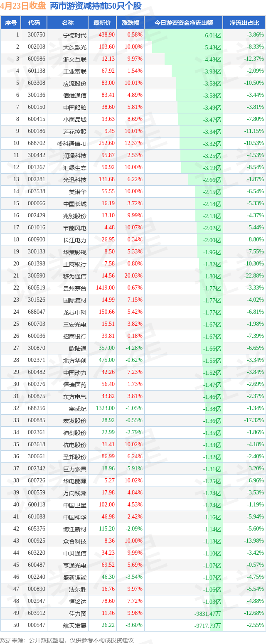Image resolution: width=266 pixels, height=644 pixels.
Task: Click stock name 宁德时代
Action: 75,35
